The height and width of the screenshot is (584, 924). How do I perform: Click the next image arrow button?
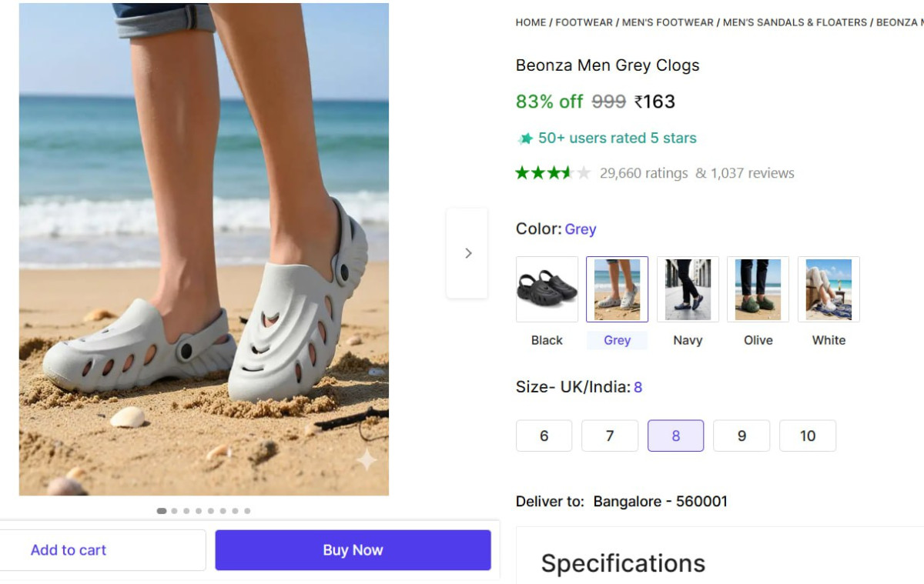pos(467,253)
